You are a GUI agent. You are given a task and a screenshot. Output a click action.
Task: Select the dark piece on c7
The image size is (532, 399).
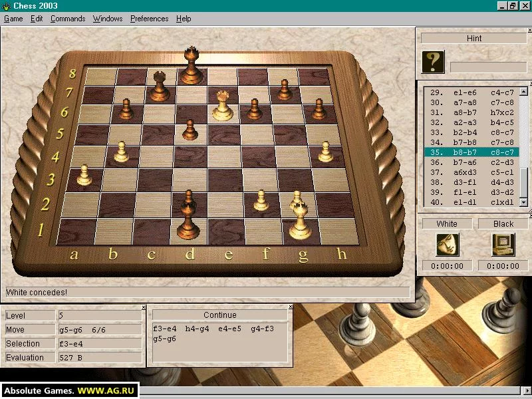(159, 86)
